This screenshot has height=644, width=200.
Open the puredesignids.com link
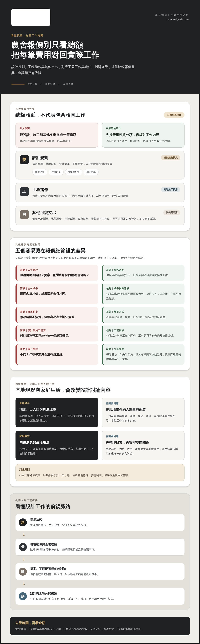click(177, 19)
